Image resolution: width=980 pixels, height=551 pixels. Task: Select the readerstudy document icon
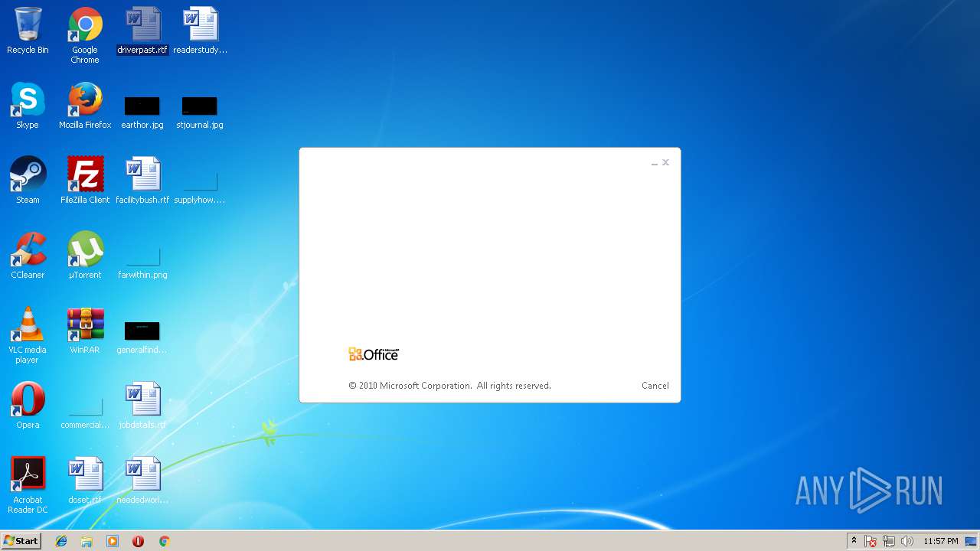tap(200, 31)
